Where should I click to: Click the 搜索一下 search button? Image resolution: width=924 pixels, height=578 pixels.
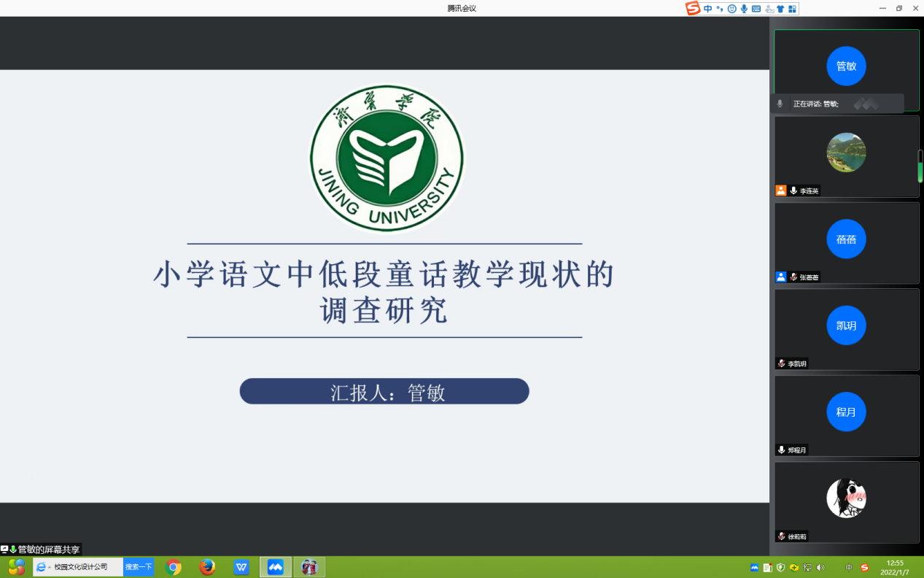pos(139,567)
